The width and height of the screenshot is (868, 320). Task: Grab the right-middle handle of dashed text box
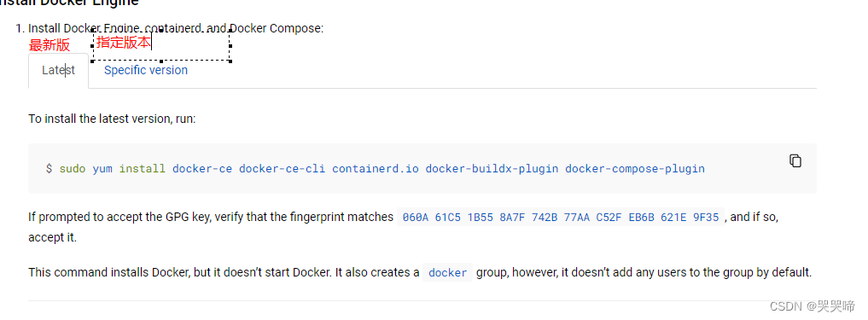click(230, 46)
